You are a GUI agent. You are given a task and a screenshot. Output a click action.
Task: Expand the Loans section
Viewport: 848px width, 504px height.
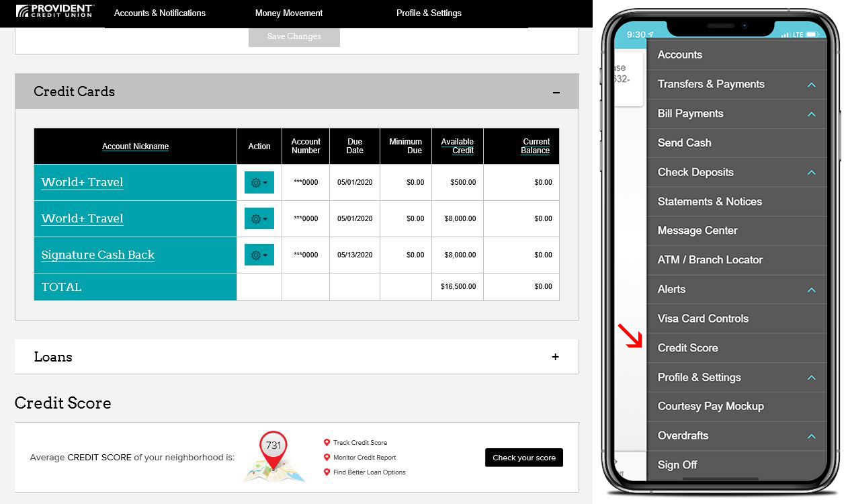[555, 357]
